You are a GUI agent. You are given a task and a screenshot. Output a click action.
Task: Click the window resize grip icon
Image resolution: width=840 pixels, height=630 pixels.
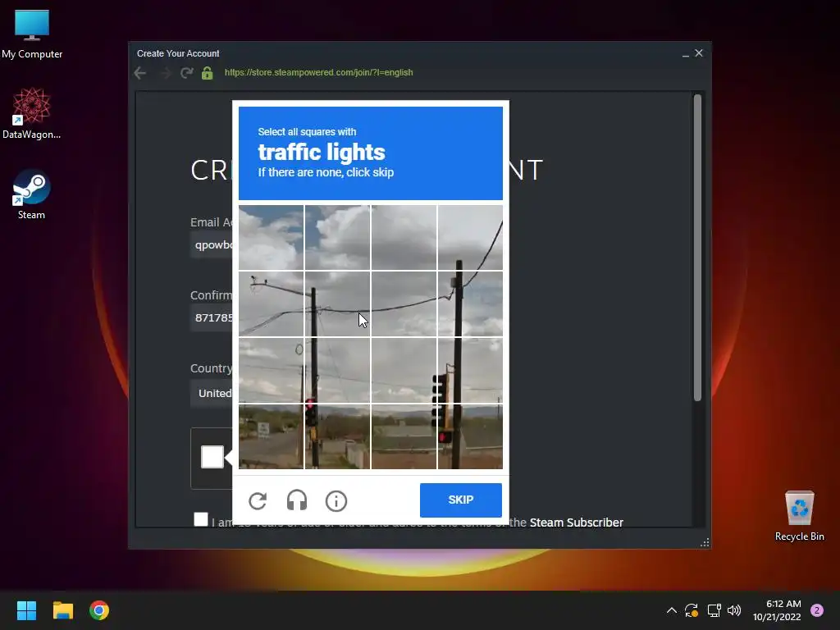[705, 543]
